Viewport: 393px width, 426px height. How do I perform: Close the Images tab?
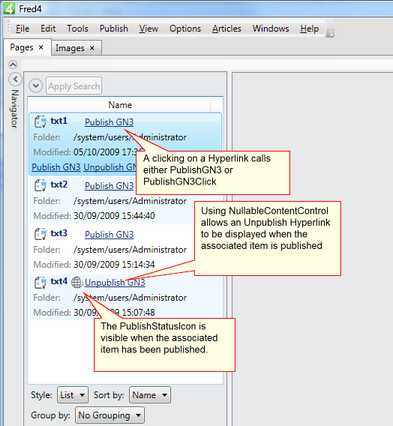pyautogui.click(x=92, y=48)
